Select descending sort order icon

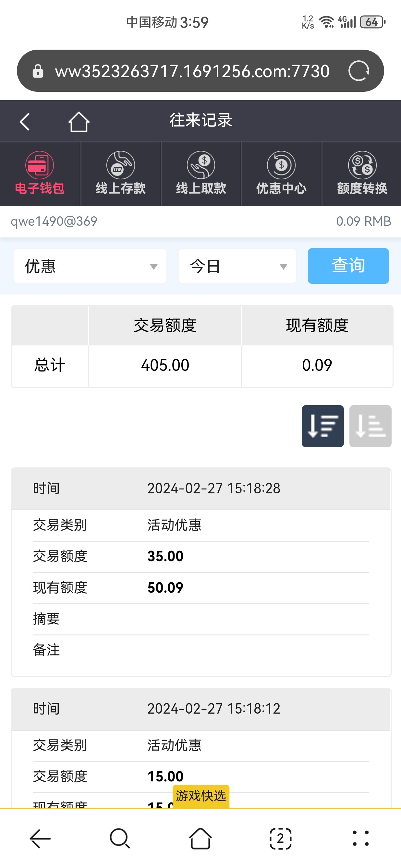coord(322,426)
